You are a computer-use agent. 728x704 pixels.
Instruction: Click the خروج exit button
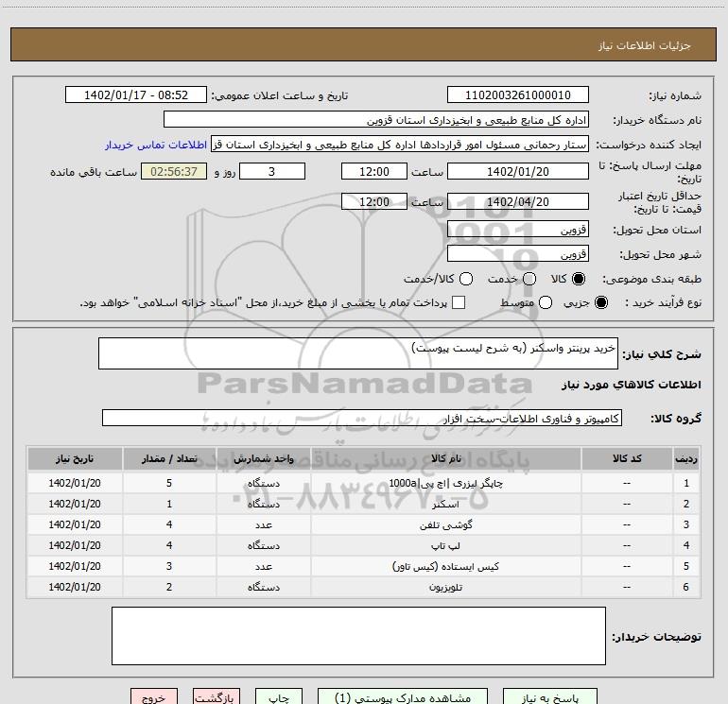154,697
